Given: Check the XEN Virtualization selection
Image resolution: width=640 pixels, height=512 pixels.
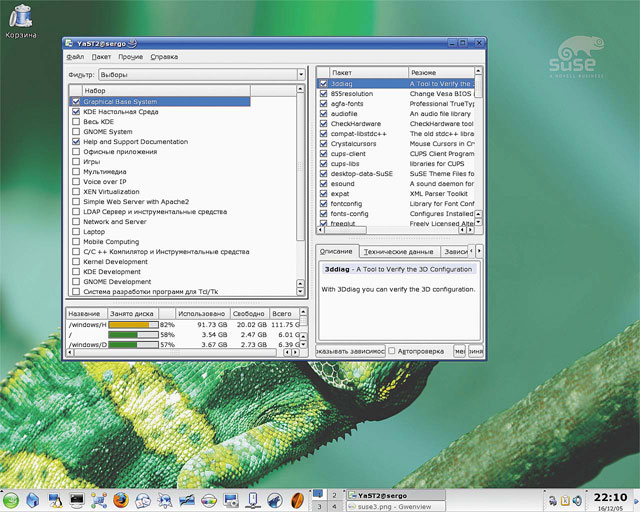Looking at the screenshot, I should tap(76, 191).
